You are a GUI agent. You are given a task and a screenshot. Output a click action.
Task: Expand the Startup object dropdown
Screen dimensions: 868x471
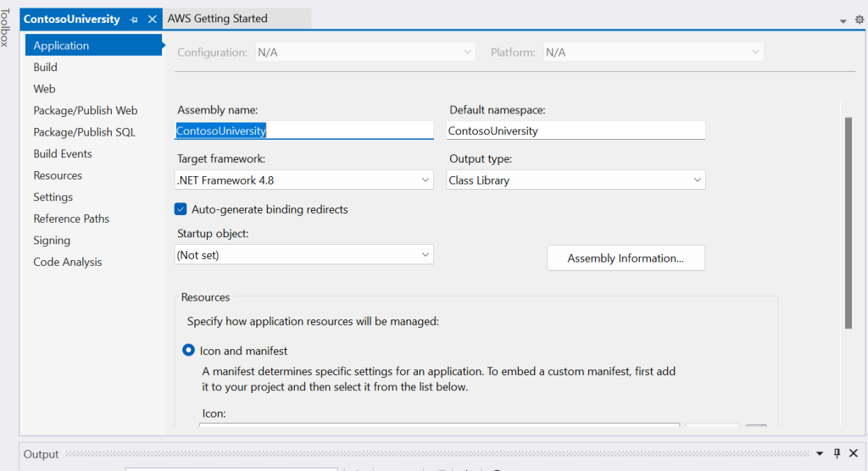point(304,255)
